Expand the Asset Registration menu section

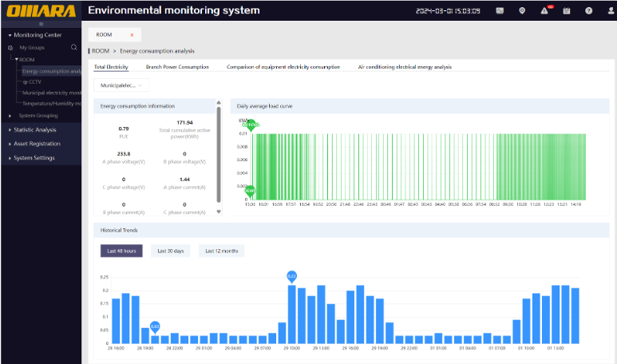(37, 144)
